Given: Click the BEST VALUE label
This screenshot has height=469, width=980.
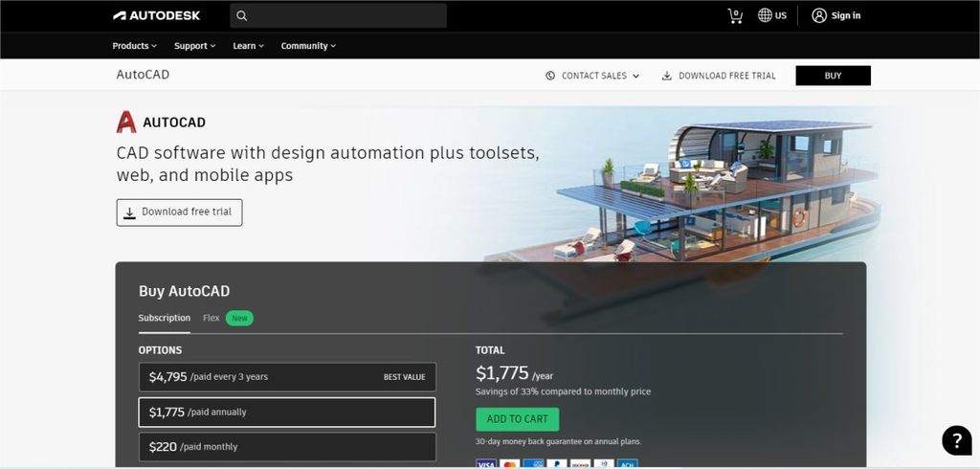Looking at the screenshot, I should [x=405, y=377].
